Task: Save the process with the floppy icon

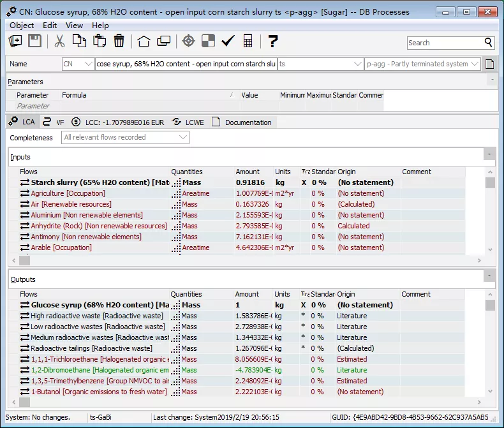Action: pyautogui.click(x=34, y=41)
